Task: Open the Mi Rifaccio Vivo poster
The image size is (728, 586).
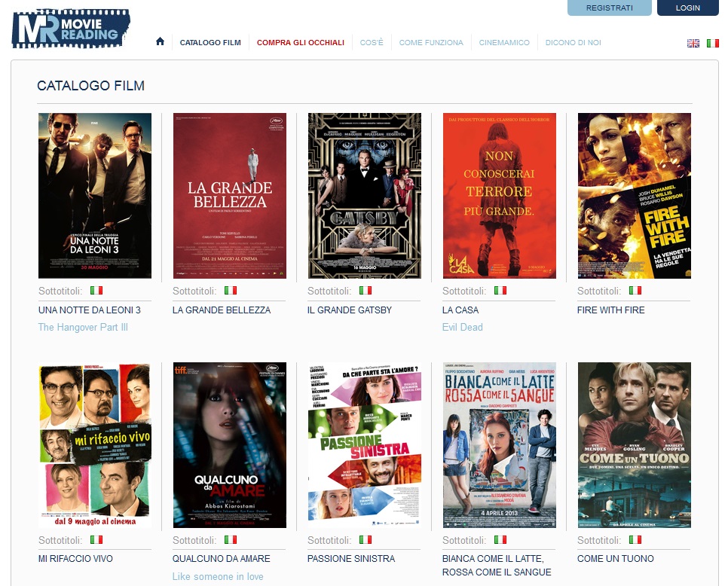Action: pos(95,445)
